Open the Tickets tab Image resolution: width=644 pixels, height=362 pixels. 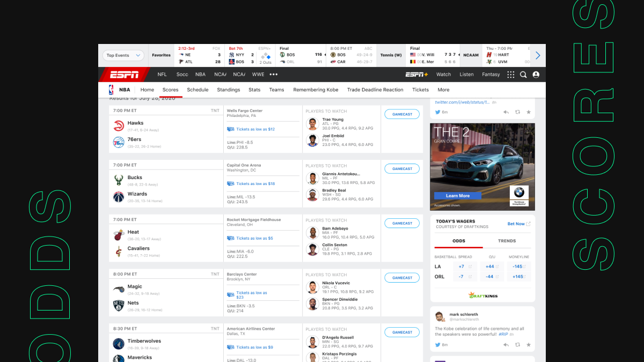(420, 90)
